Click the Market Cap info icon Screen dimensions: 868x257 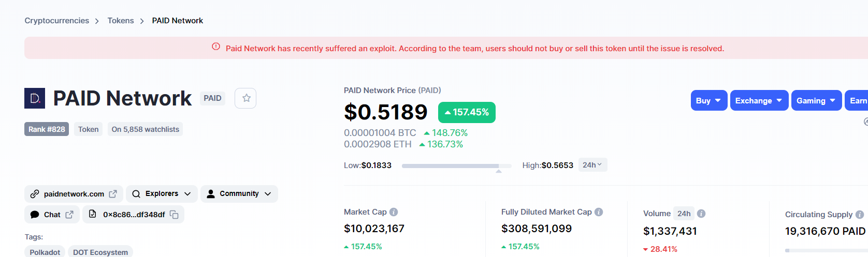coord(394,212)
